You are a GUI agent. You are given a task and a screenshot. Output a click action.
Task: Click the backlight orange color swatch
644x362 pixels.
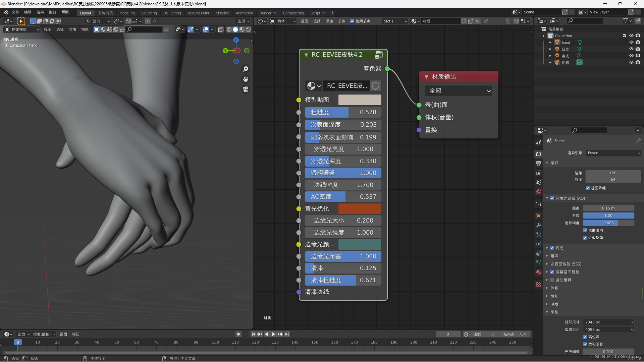(x=360, y=209)
